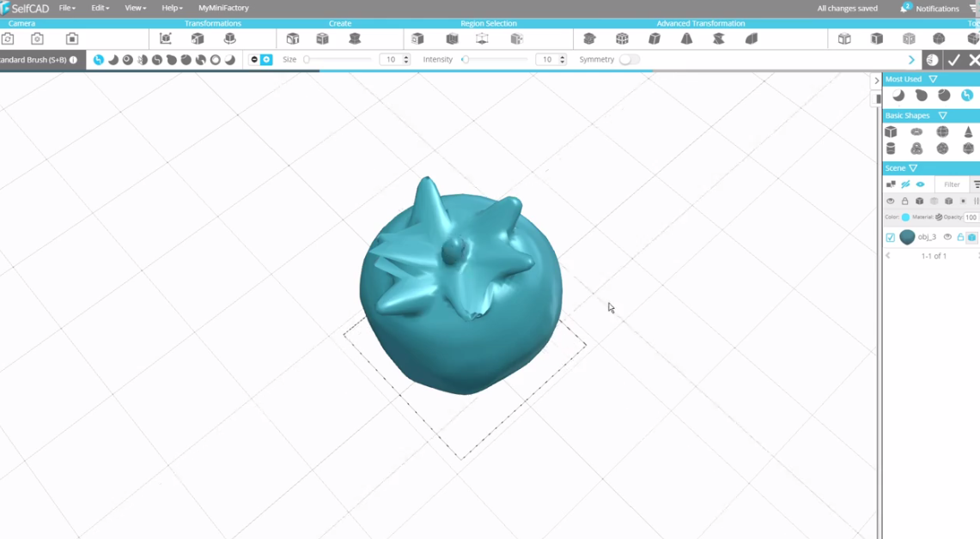This screenshot has height=539, width=980.
Task: Enable the Symmetry toggle
Action: click(x=630, y=59)
